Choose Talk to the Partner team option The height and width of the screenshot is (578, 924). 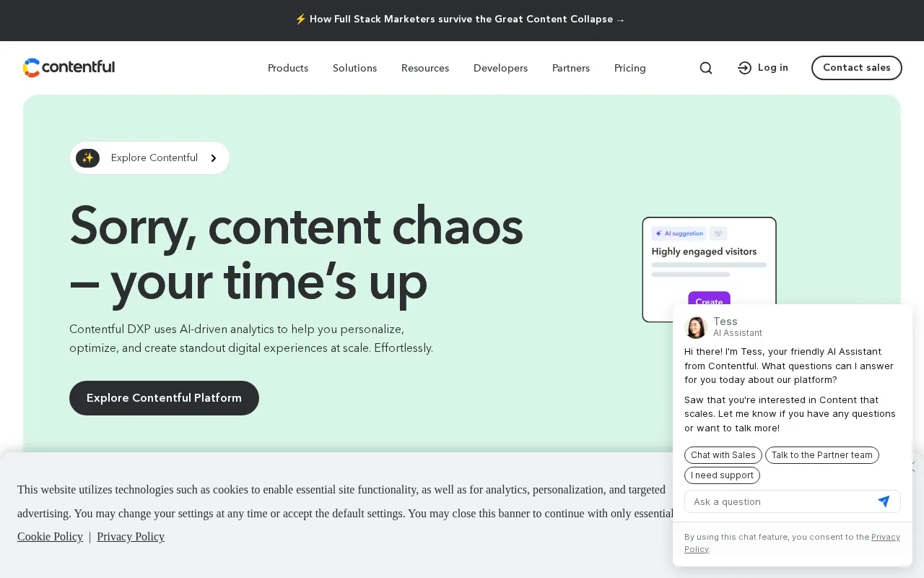coord(822,455)
